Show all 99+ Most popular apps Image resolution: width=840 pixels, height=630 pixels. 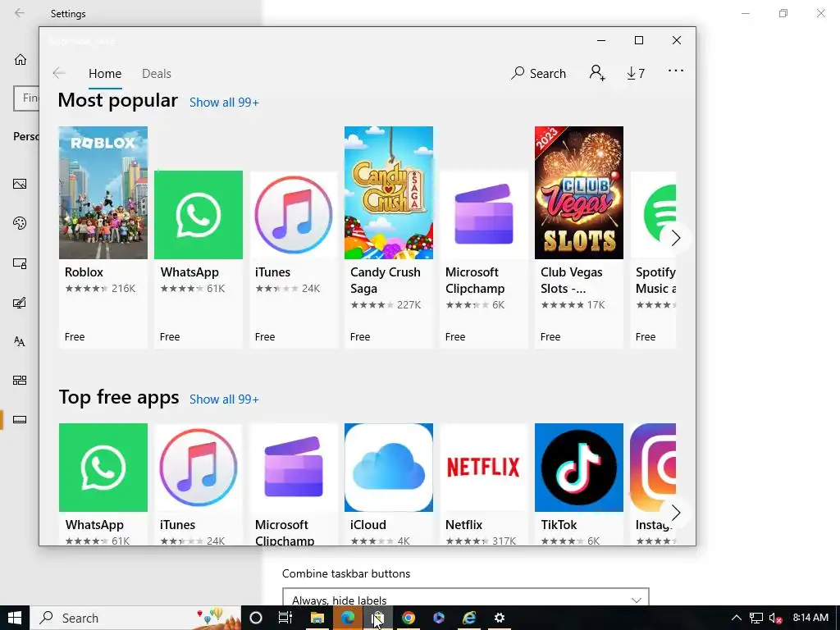[224, 103]
